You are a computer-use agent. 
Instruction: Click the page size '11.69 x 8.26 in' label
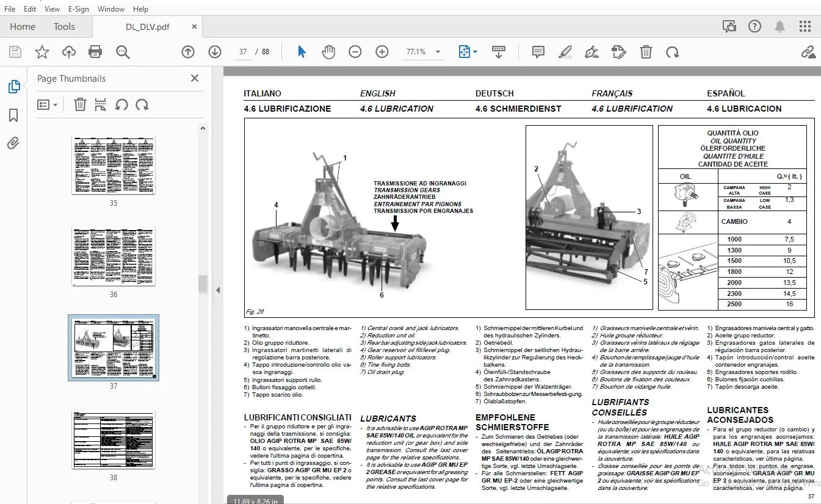256,500
